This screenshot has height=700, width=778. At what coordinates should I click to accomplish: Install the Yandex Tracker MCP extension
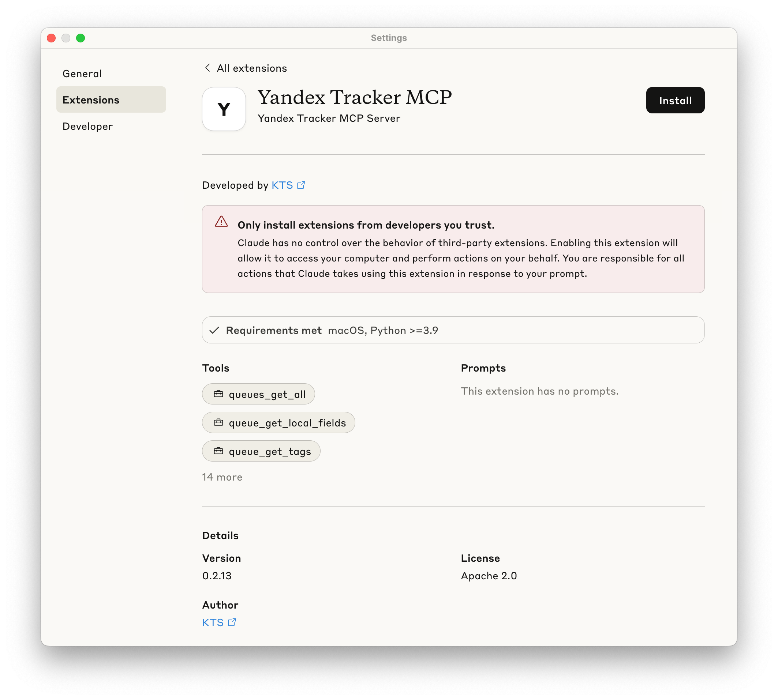pos(675,100)
